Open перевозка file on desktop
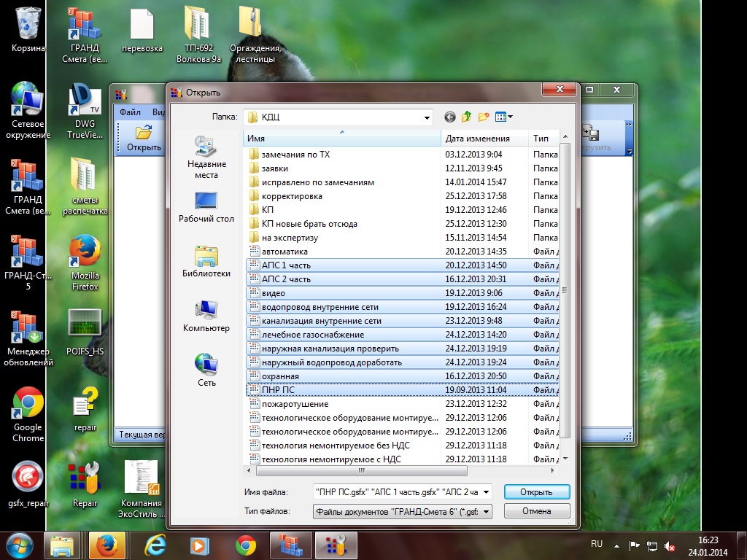The height and width of the screenshot is (560, 747). tap(142, 29)
